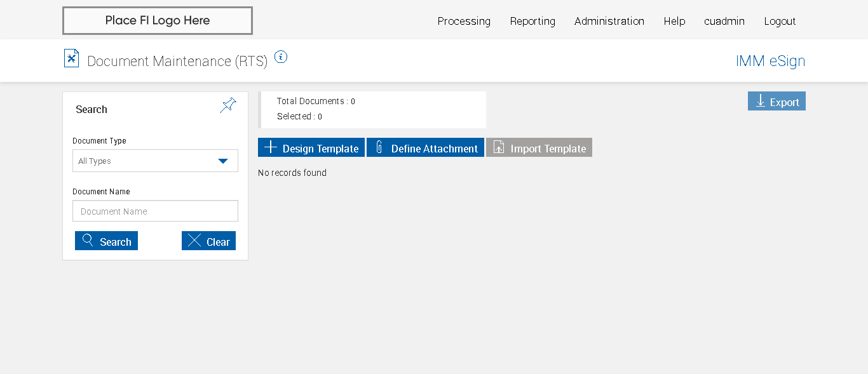Click the magnifier icon on Search button
This screenshot has width=868, height=374.
[x=88, y=241]
